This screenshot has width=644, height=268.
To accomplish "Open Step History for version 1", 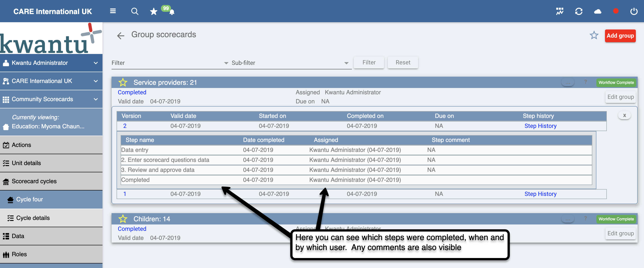I will (x=540, y=194).
